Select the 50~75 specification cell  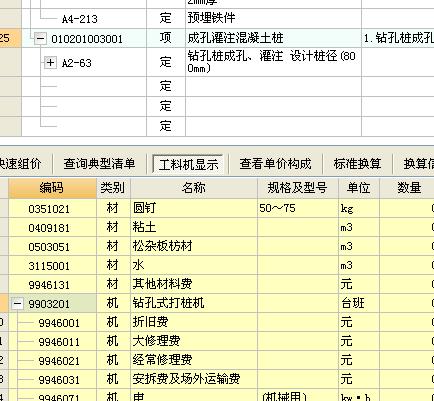(298, 208)
